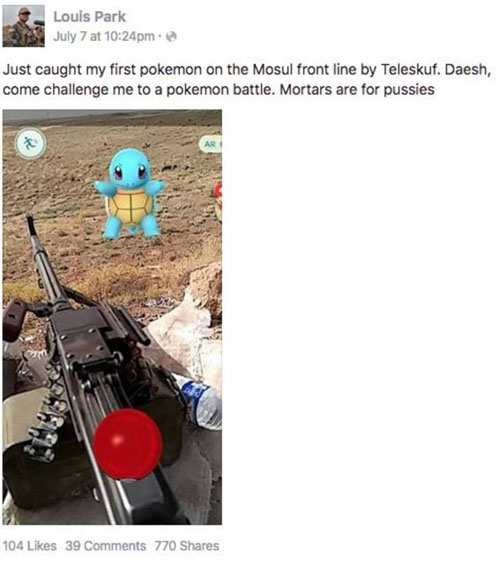The image size is (500, 568).
Task: Tap the partially visible red item at right edge
Action: pos(218,201)
